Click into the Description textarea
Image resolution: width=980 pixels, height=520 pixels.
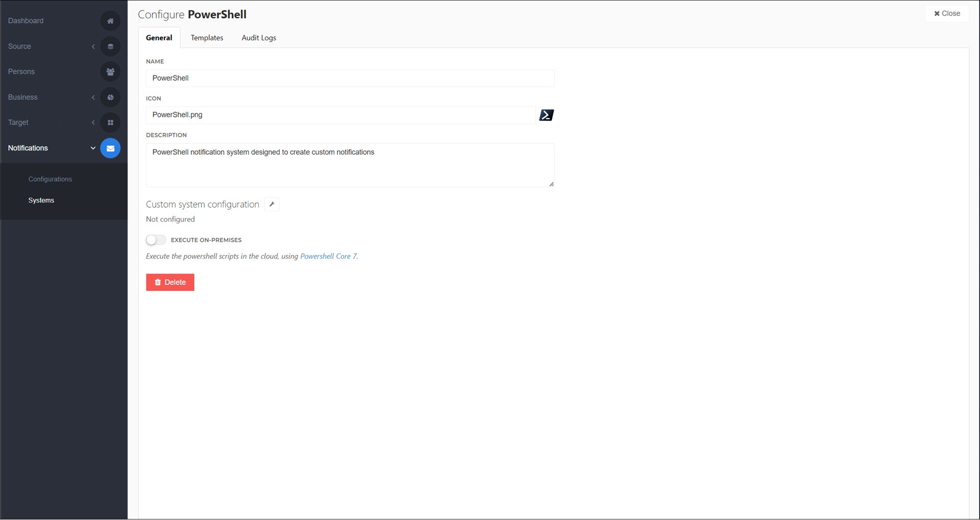click(x=350, y=165)
